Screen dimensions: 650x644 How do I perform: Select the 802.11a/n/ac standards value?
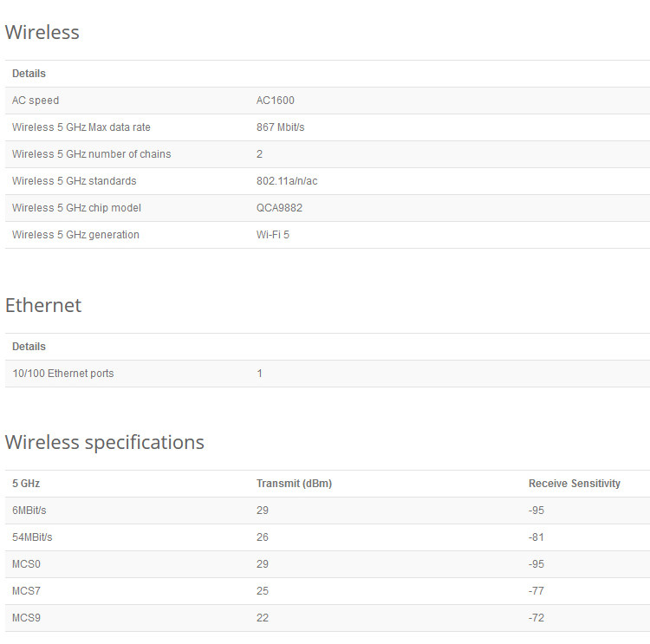click(287, 181)
